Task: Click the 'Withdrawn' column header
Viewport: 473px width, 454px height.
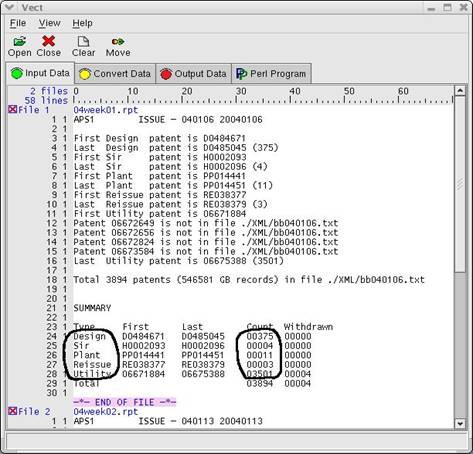Action: (308, 326)
